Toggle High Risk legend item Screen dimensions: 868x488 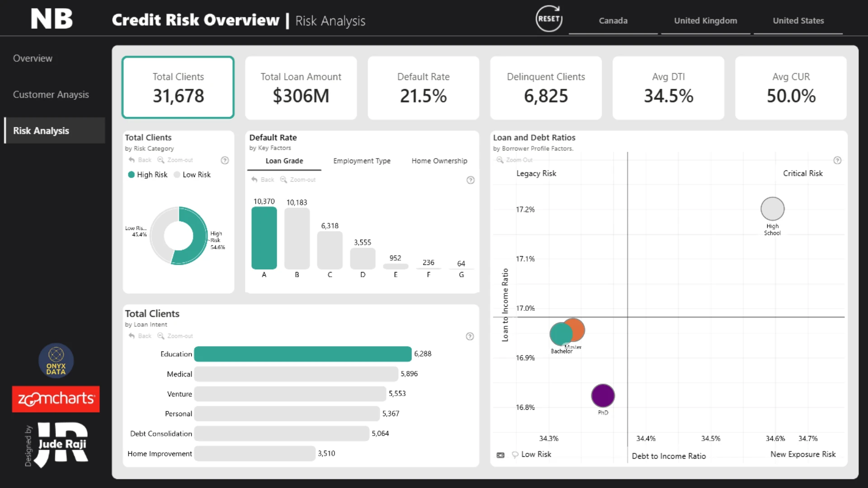click(148, 175)
